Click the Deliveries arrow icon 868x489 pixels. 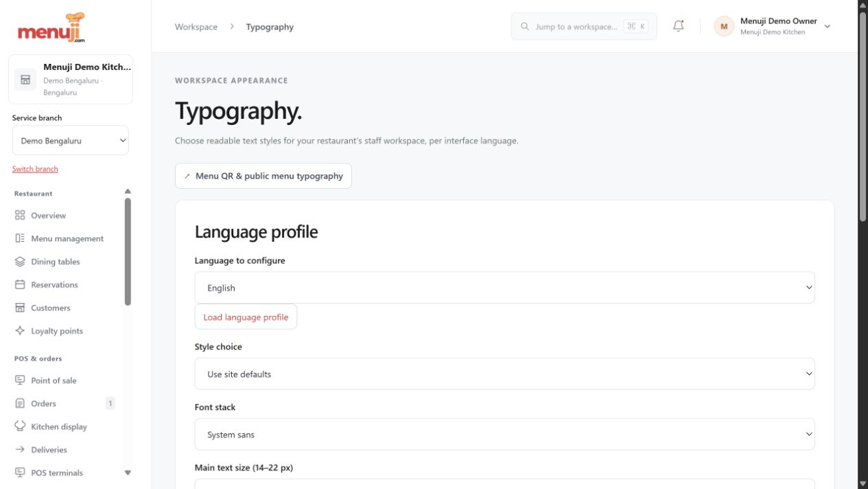[20, 450]
